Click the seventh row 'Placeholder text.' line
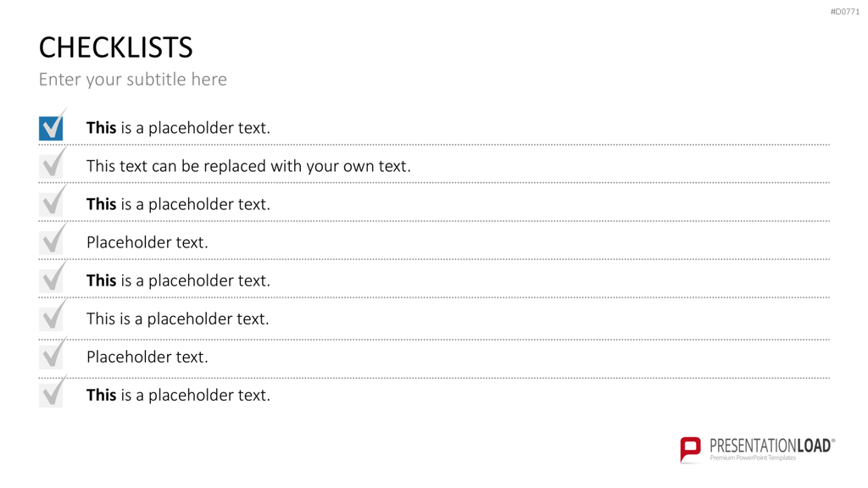Screen dimensions: 868x488 pyautogui.click(x=147, y=357)
